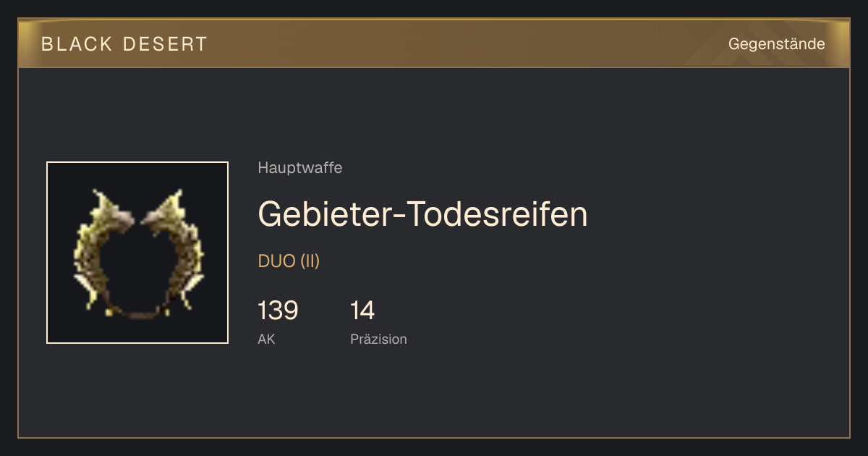868x456 pixels.
Task: Click the hollow center of the ring icon
Action: pos(137,268)
